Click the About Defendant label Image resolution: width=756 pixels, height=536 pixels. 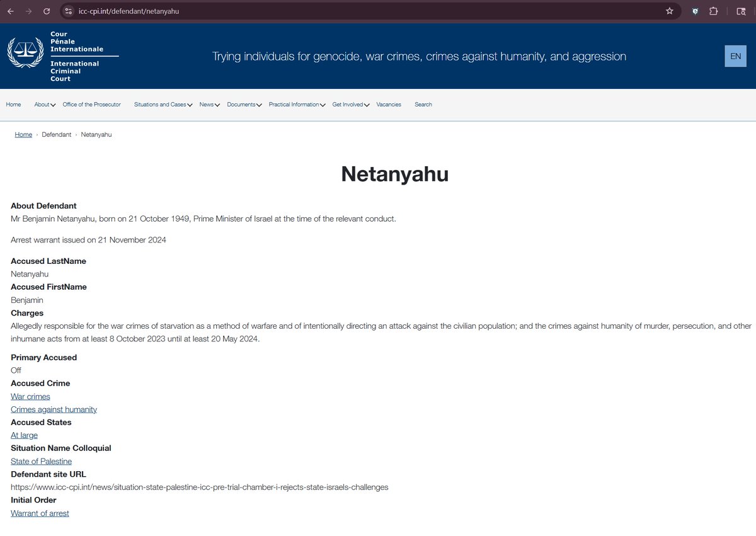43,206
